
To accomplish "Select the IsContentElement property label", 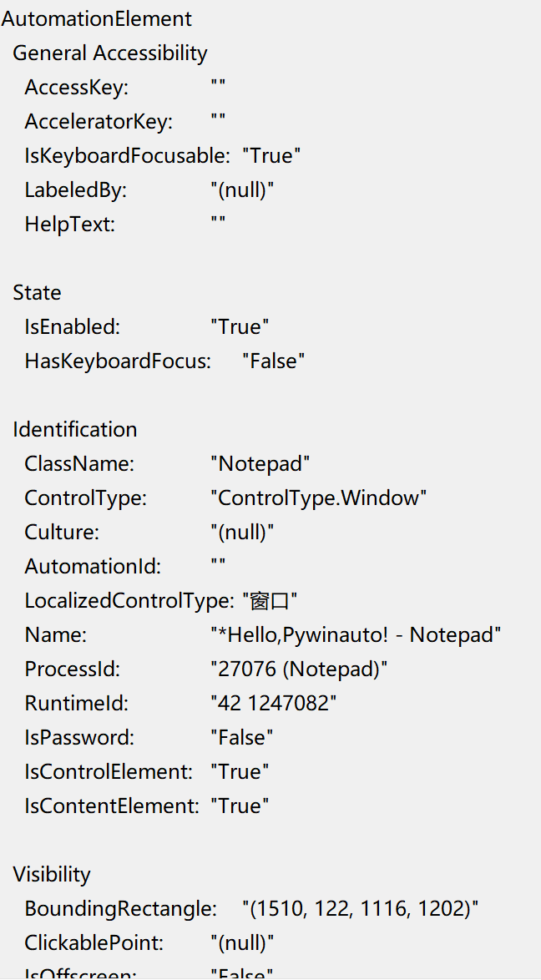I will click(112, 806).
